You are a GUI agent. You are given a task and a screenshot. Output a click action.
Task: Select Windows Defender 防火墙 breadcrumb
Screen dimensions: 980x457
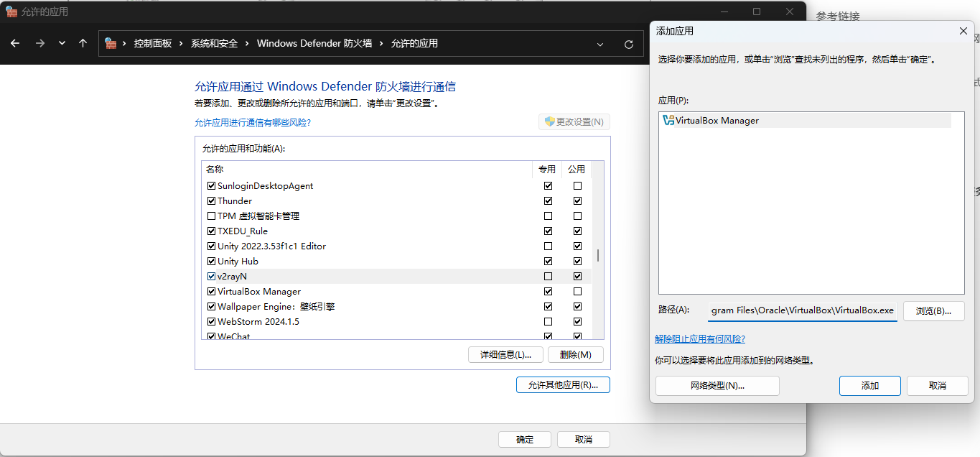click(314, 43)
